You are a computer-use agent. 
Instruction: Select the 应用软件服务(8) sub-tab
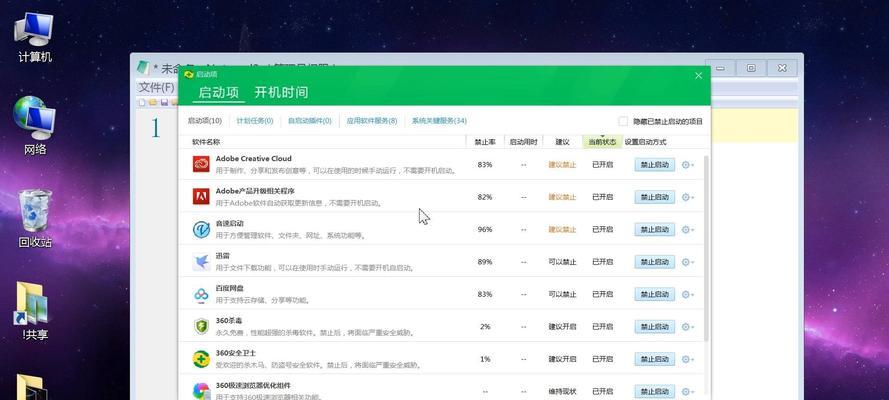(372, 121)
